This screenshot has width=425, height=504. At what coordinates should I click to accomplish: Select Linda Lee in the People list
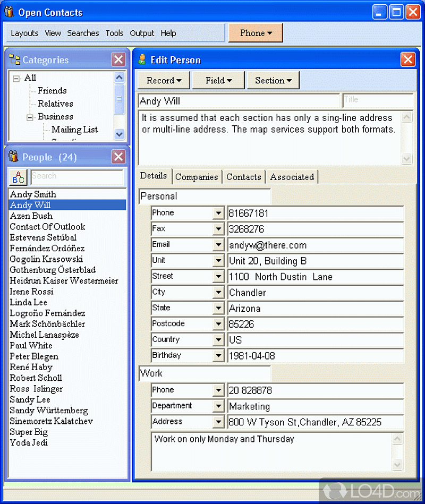point(67,302)
